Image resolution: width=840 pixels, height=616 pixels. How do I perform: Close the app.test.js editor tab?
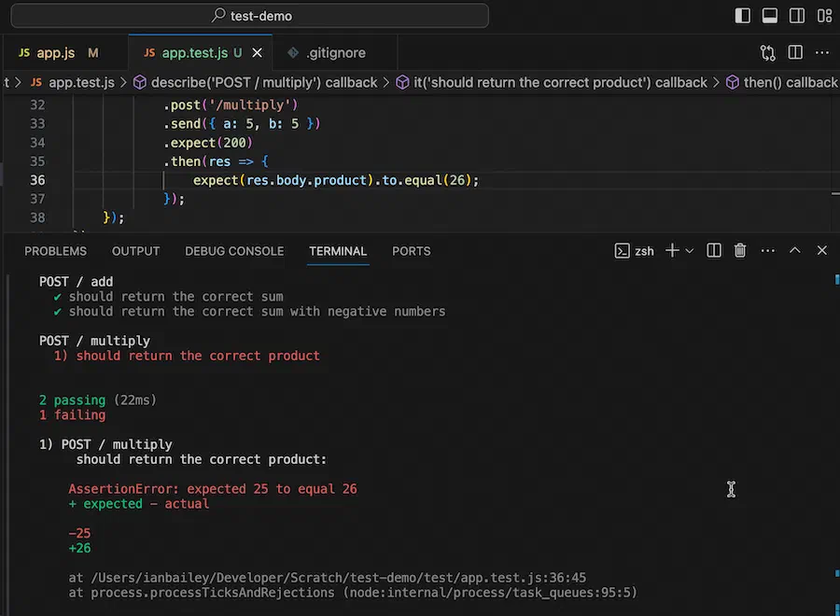tap(258, 53)
